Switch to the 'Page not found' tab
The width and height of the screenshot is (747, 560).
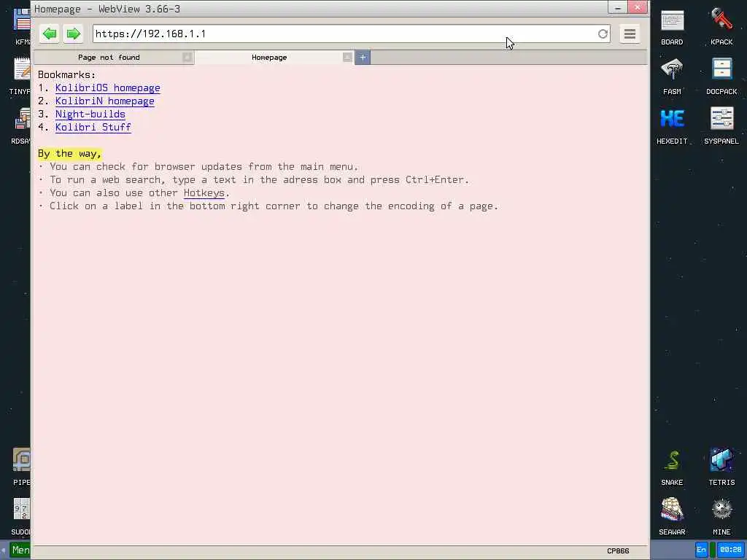(109, 58)
